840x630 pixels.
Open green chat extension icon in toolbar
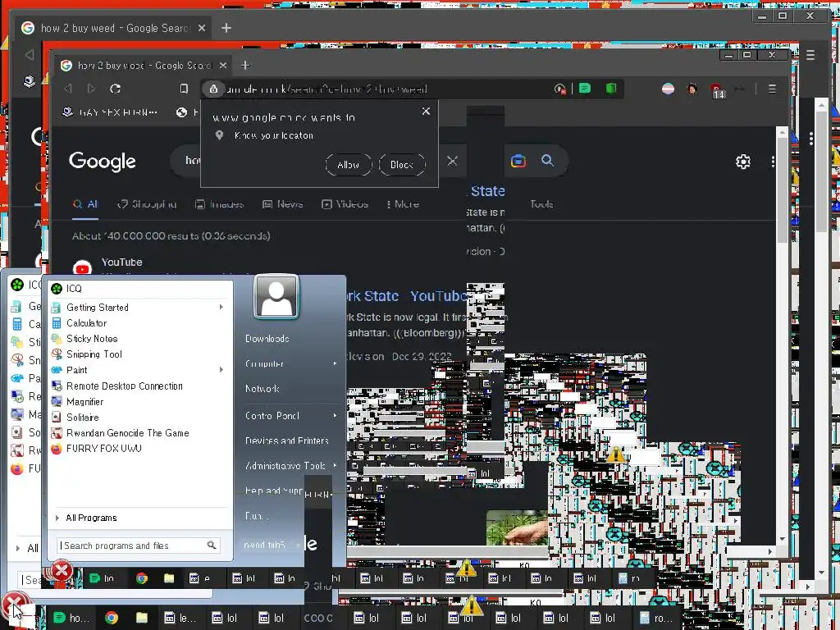(585, 89)
